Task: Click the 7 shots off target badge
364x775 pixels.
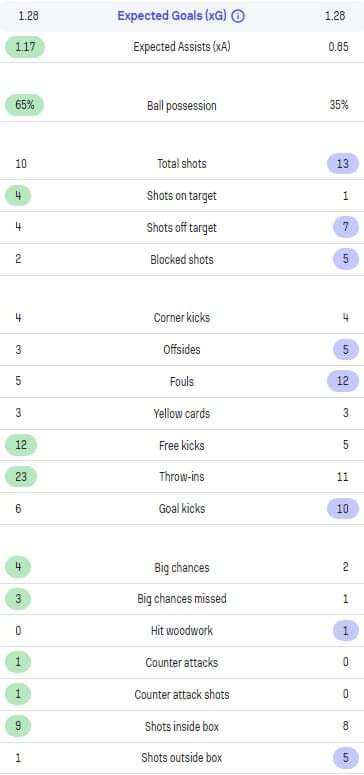Action: (x=346, y=227)
